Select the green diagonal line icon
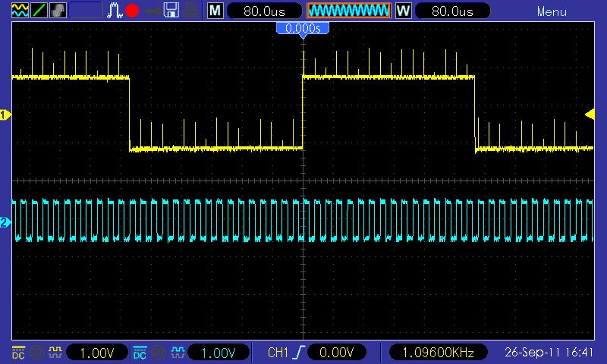Screen dimensions: 607x364 [x=38, y=11]
